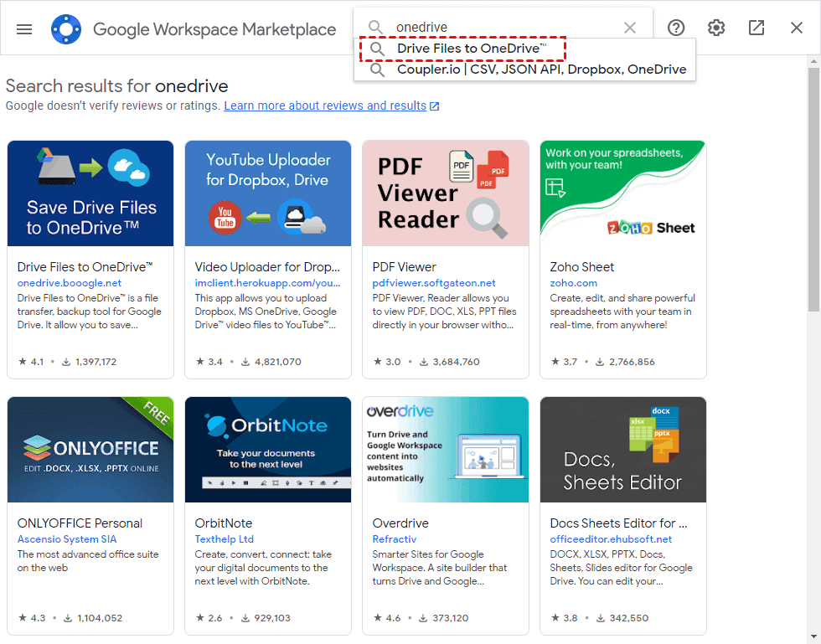
Task: Click 'Learn more about reviews and results' link
Action: click(x=325, y=106)
